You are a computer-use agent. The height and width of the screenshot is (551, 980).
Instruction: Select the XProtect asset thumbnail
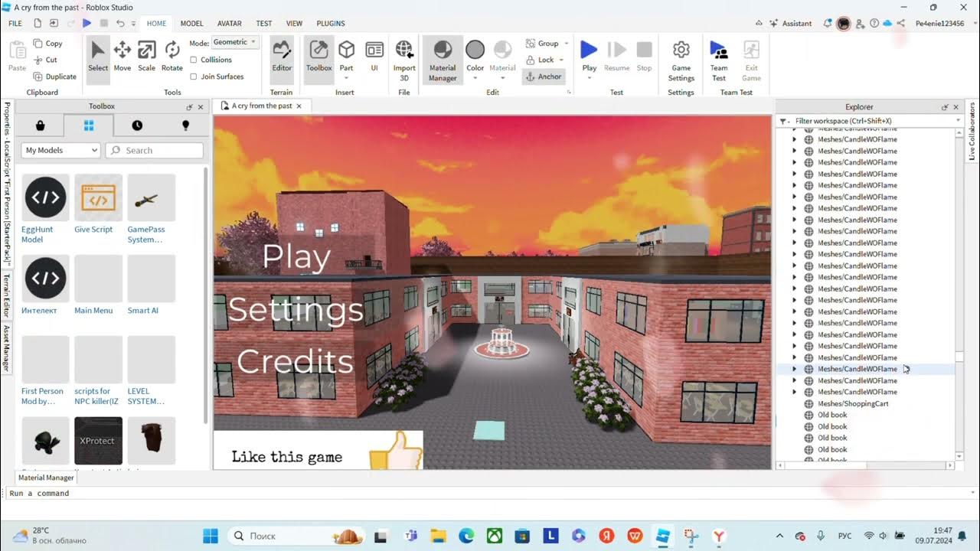coord(98,441)
